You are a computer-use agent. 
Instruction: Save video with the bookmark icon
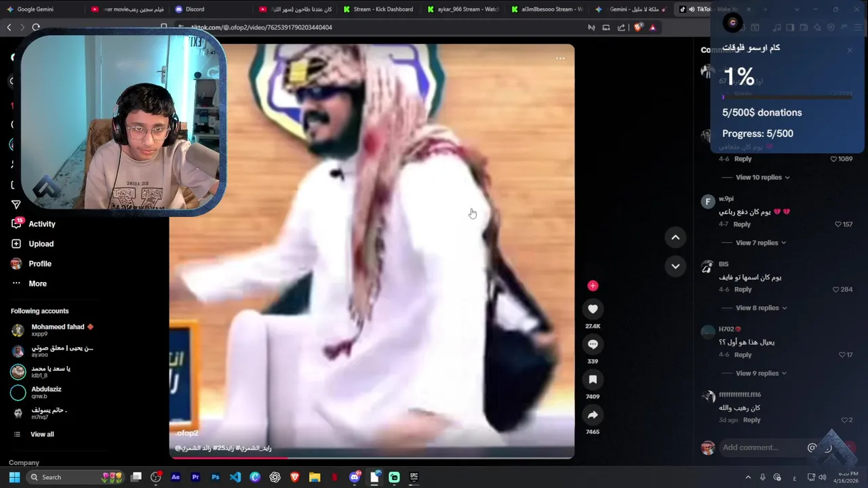click(593, 380)
